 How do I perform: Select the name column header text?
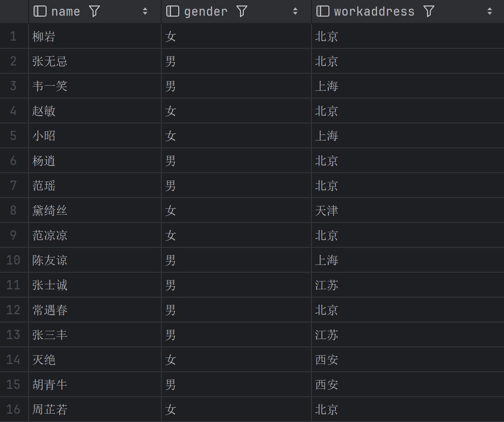click(65, 12)
